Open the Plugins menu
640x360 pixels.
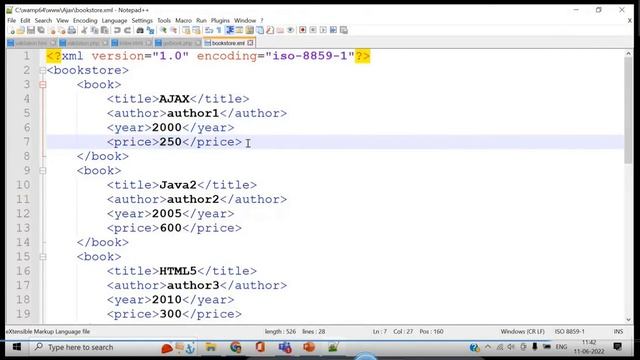(220, 20)
